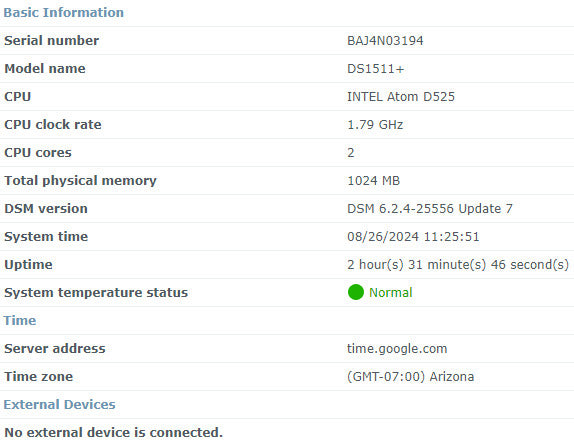Select the 2 hour(s) 31 minute(s) uptime value

point(458,264)
